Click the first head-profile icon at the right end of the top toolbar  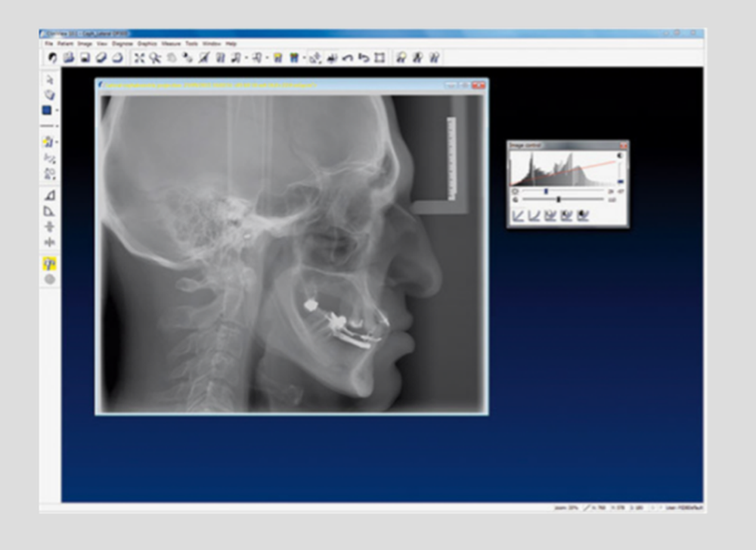(401, 58)
